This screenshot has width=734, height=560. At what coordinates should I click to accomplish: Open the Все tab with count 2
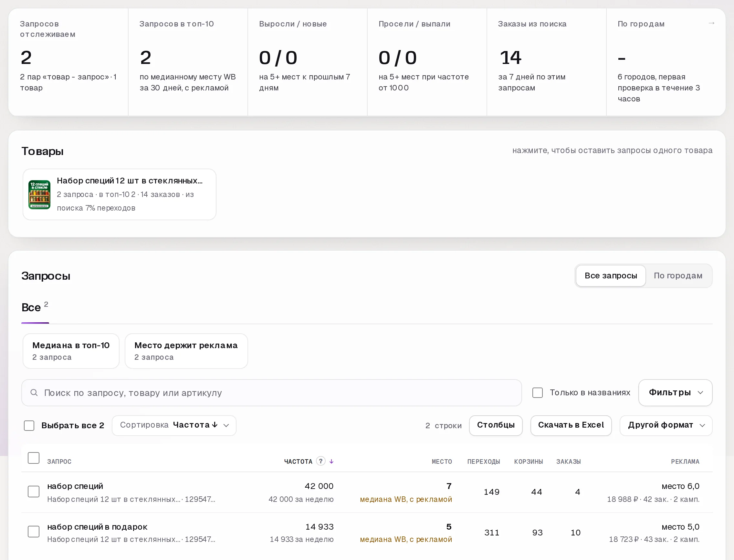tap(35, 307)
